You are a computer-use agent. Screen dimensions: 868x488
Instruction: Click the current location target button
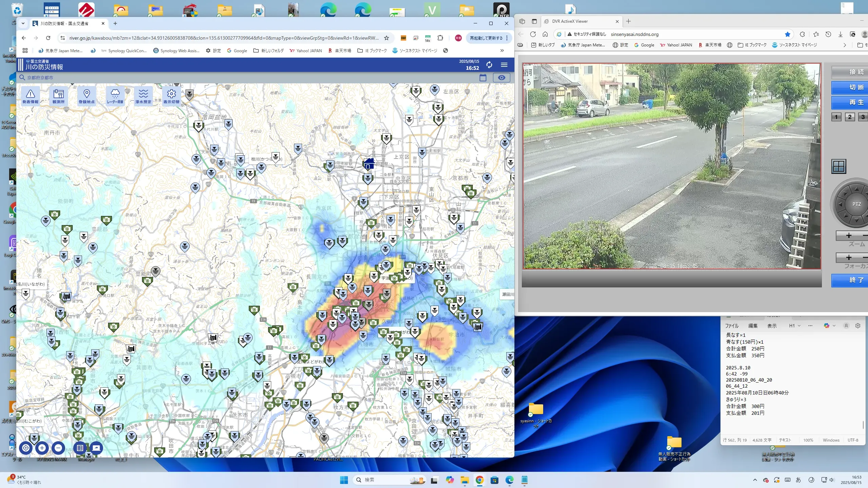pyautogui.click(x=26, y=448)
